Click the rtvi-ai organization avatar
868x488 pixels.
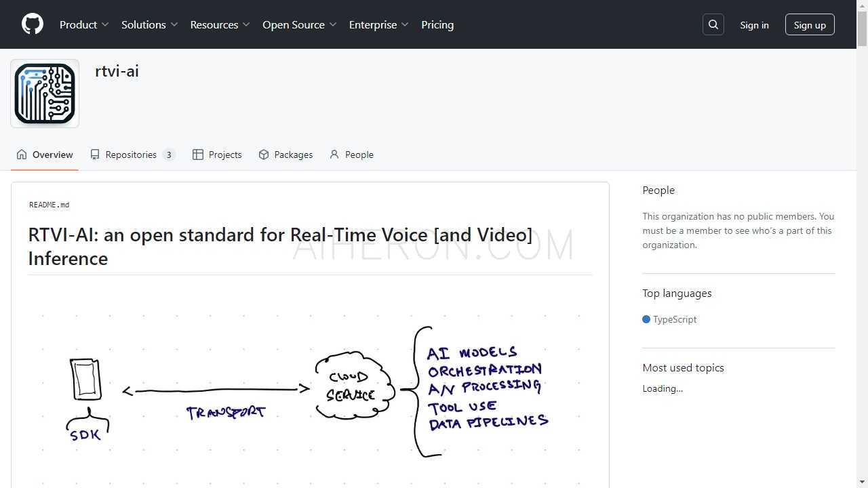point(45,94)
